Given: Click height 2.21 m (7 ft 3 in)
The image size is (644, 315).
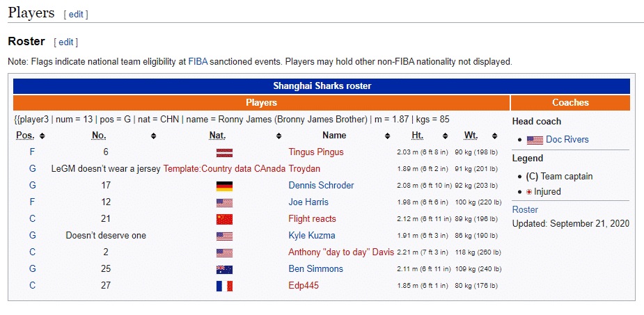Looking at the screenshot, I should tap(423, 252).
